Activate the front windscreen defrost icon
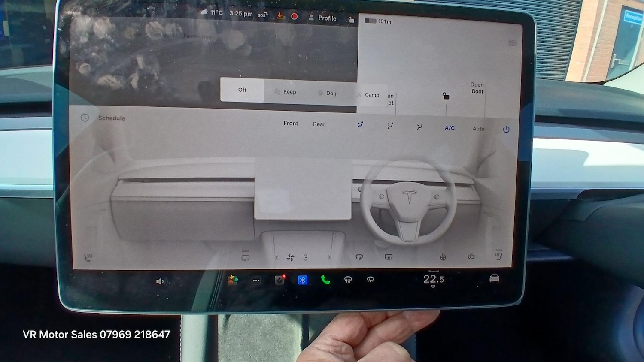 (359, 257)
